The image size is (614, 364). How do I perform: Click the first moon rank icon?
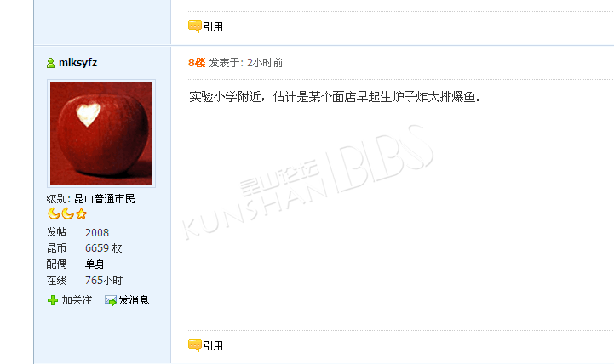click(x=54, y=213)
